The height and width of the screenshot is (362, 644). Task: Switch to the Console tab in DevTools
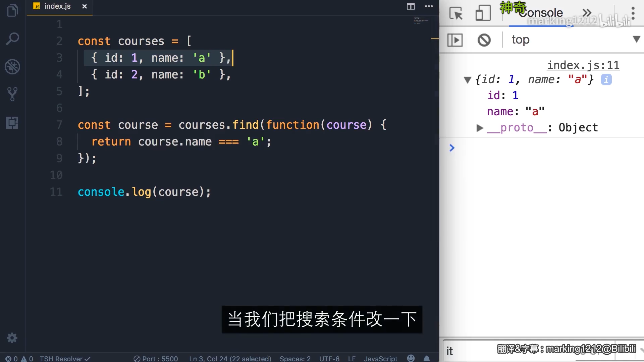[x=541, y=13]
